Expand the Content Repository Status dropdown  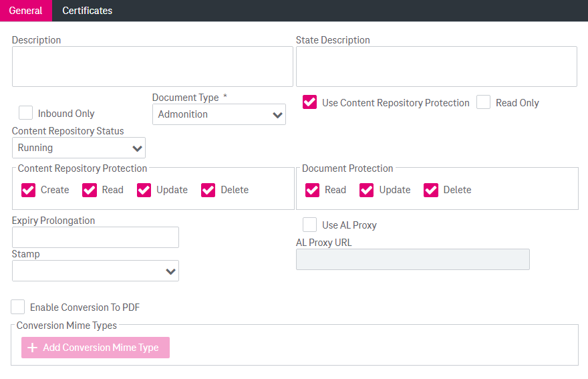(79, 148)
